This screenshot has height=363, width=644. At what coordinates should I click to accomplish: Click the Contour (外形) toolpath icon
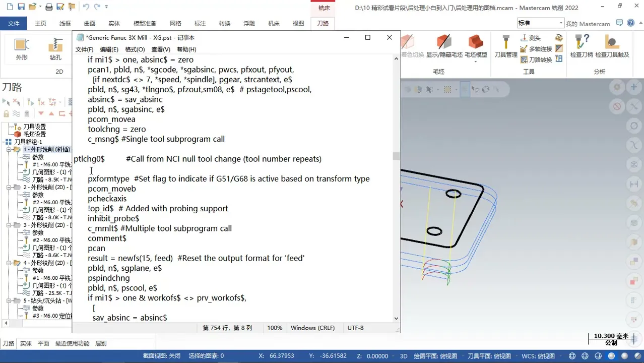pos(21,49)
